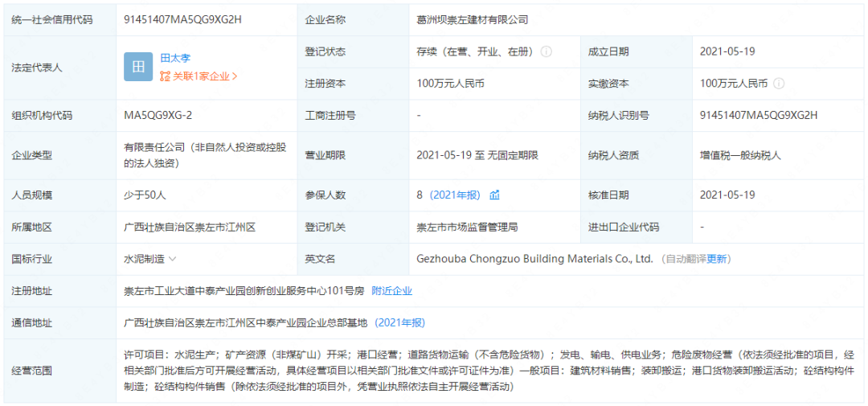Select 有限责任公司 enterprise type text
The image size is (868, 406).
click(207, 155)
